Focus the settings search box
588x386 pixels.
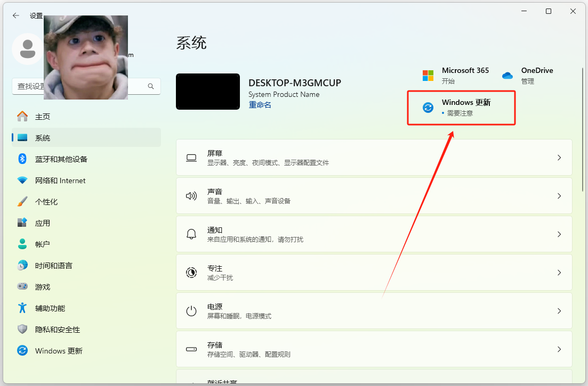click(86, 86)
